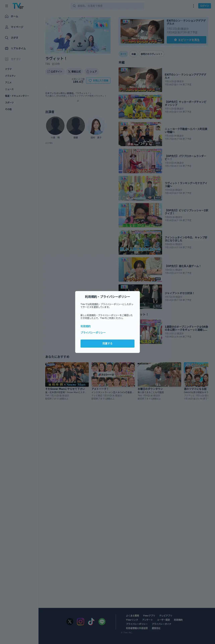The width and height of the screenshot is (215, 644).
Task: Click cast member 川島 明 avatar
Action: [x=55, y=126]
